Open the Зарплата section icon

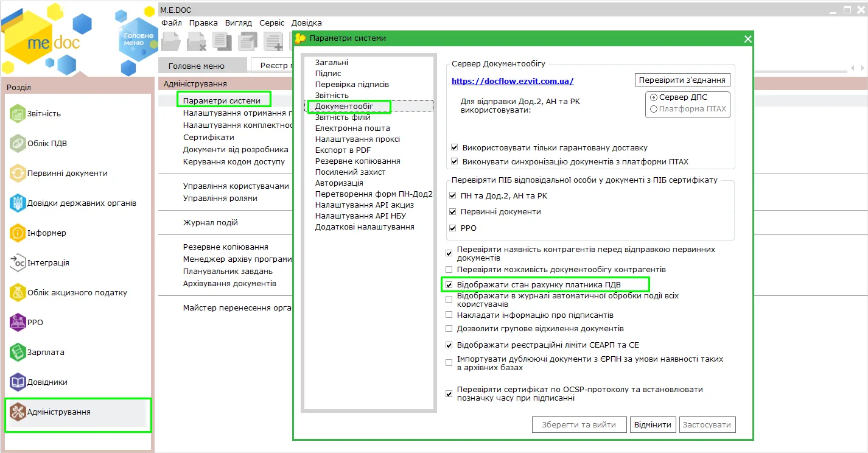[x=18, y=353]
